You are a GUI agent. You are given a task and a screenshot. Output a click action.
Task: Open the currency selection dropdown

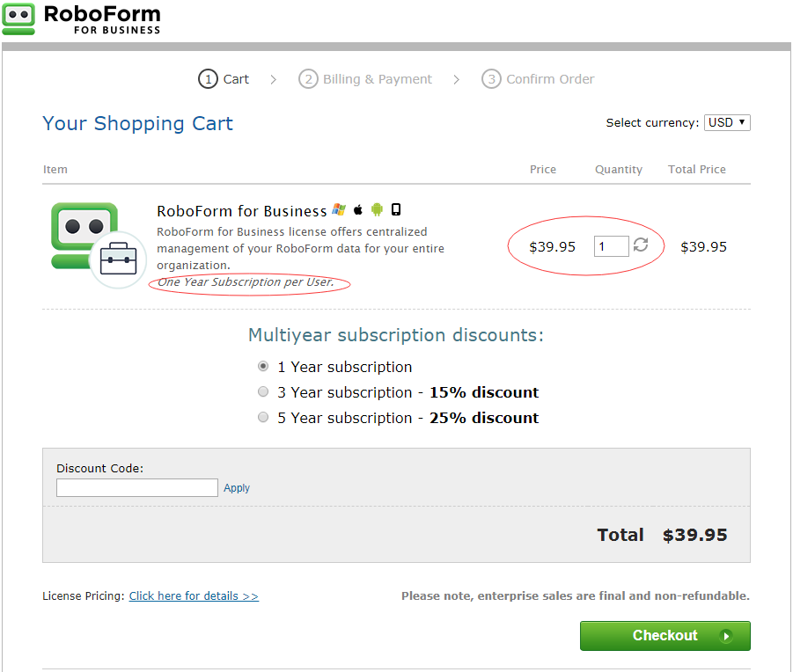coord(727,122)
